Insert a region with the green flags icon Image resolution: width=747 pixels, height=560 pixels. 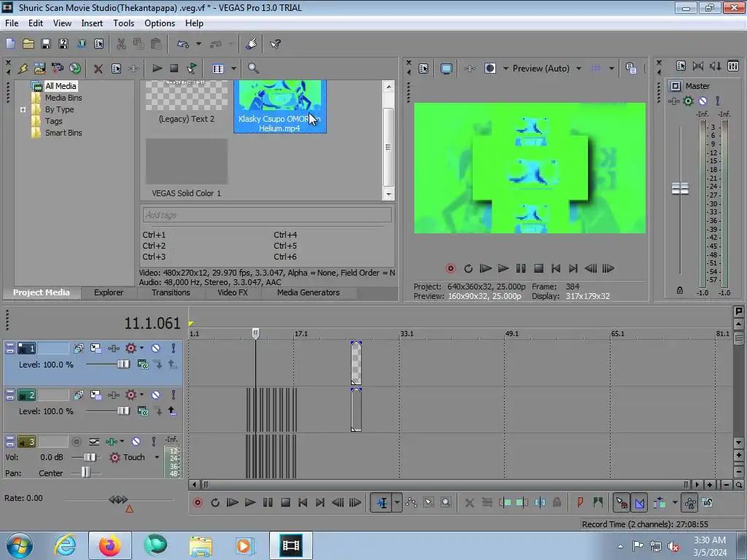[598, 502]
